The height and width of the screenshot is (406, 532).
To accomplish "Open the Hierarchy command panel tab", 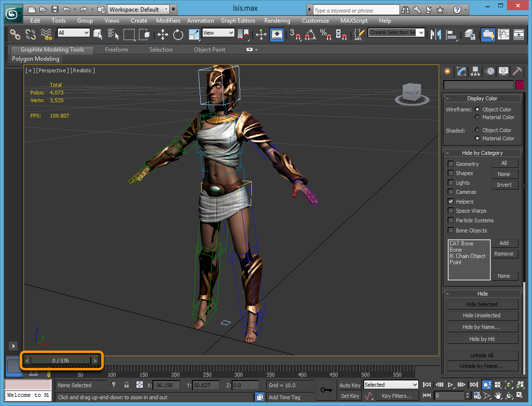I will 476,71.
